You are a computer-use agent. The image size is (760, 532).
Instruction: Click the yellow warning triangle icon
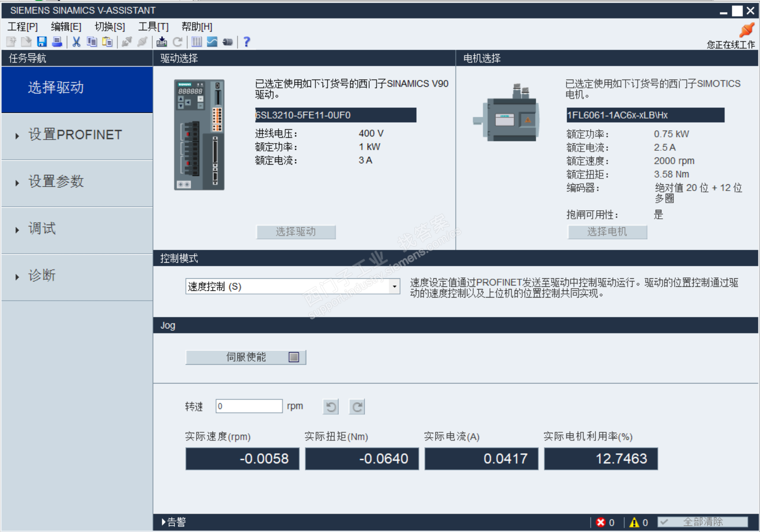point(634,522)
